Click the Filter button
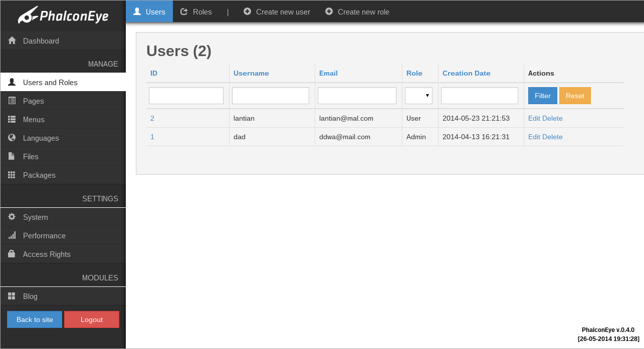644x349 pixels. (543, 96)
